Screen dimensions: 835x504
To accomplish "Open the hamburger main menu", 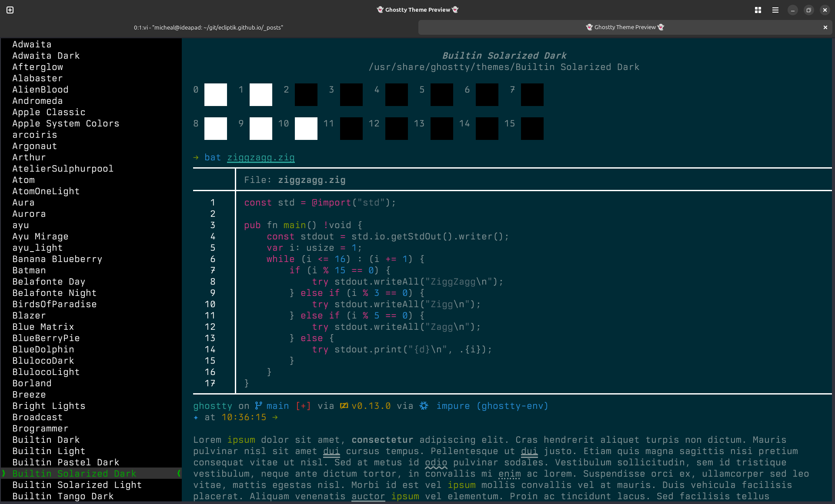I will (x=775, y=10).
